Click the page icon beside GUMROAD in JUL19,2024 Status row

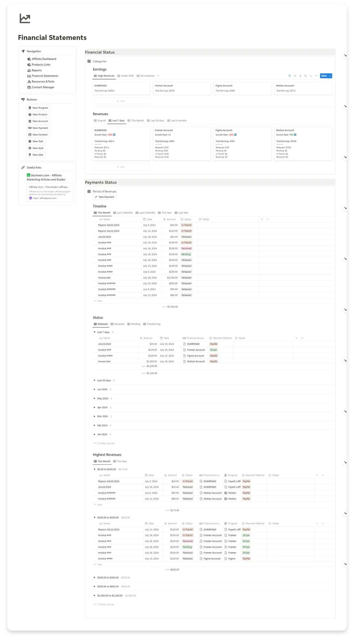pyautogui.click(x=184, y=344)
